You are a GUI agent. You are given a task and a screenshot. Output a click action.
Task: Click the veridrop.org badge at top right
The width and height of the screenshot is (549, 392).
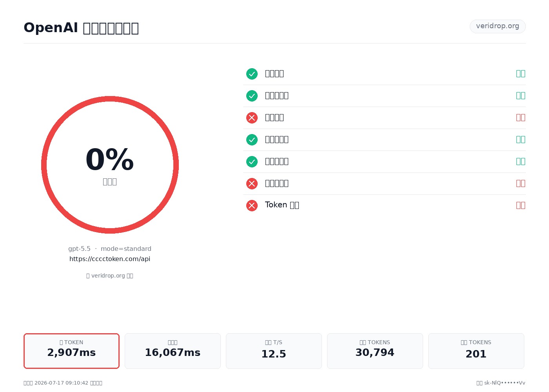point(498,26)
